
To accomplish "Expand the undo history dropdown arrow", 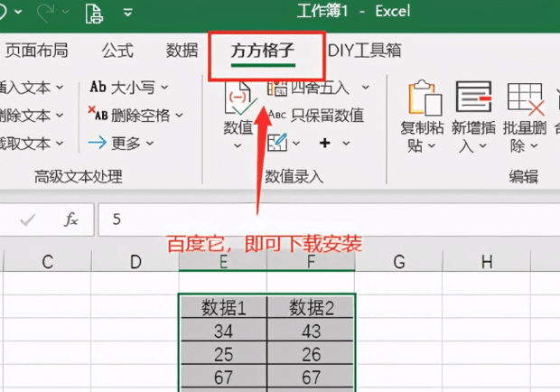I will pyautogui.click(x=18, y=12).
